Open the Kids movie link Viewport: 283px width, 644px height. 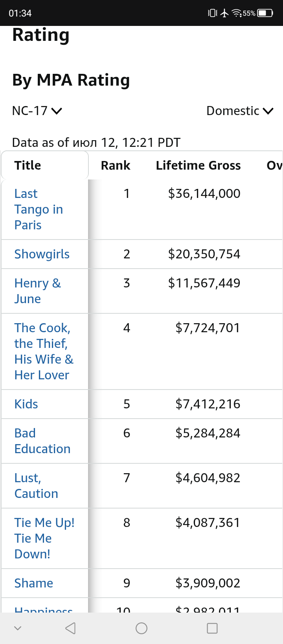pyautogui.click(x=26, y=404)
